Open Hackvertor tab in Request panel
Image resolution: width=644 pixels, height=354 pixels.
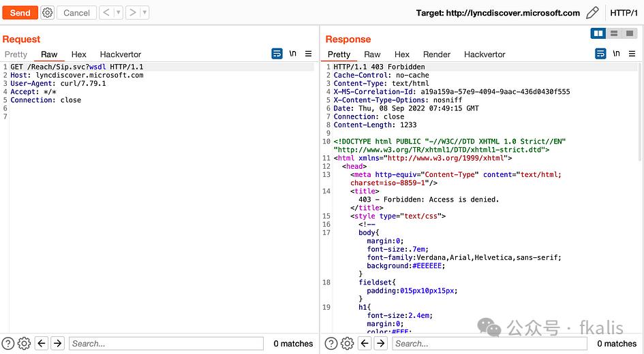pos(121,54)
